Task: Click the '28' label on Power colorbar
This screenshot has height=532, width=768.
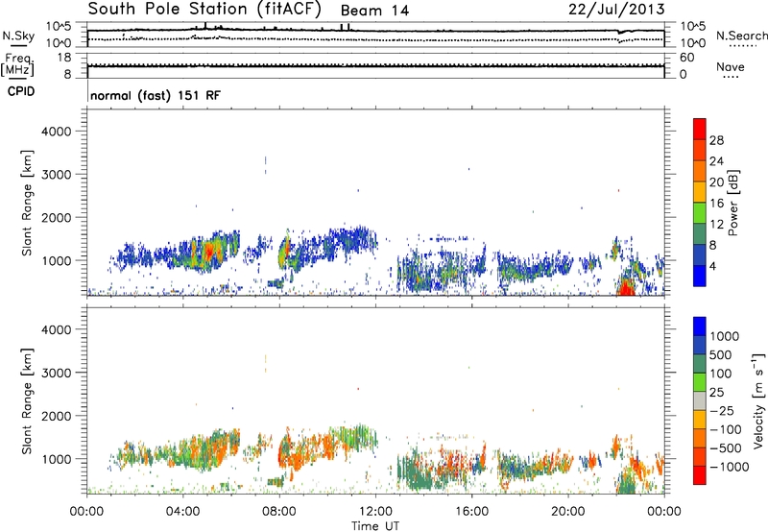Action: (716, 140)
